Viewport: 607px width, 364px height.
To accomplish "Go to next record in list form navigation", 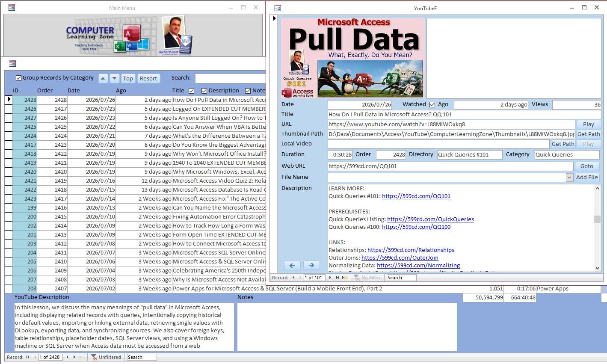I will point(67,357).
